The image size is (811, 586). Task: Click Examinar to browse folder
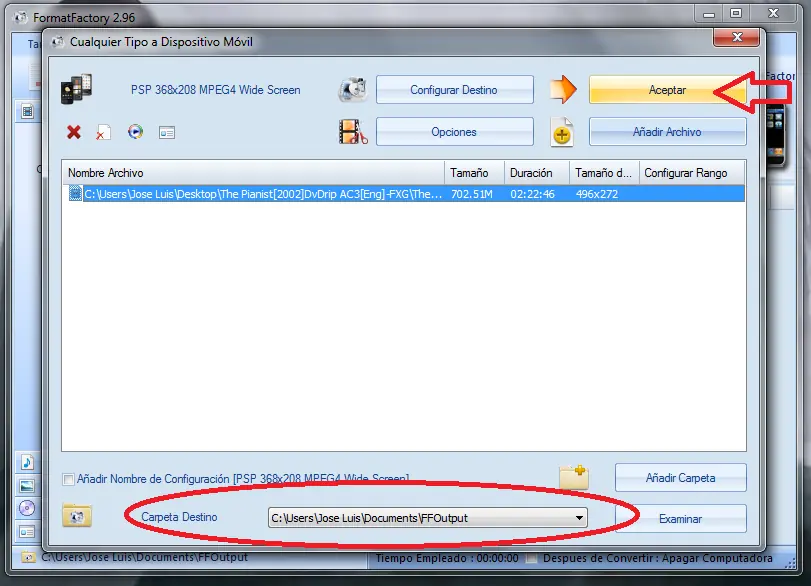[681, 518]
